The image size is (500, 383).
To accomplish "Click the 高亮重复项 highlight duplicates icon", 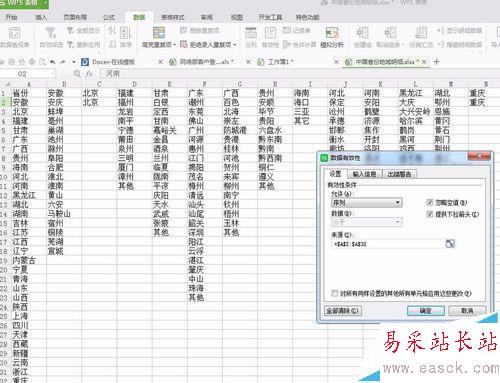I will (159, 33).
